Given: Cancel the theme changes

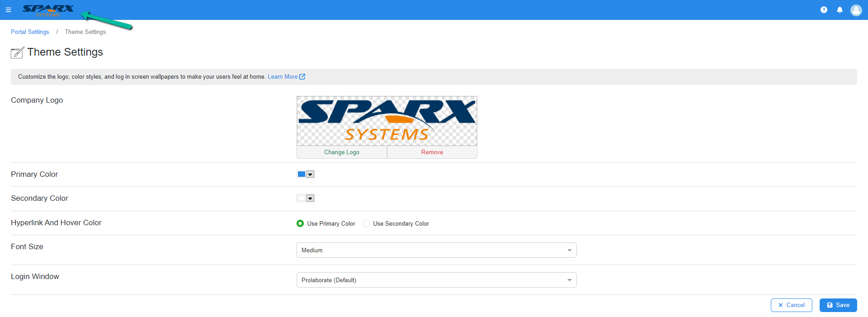Looking at the screenshot, I should 792,305.
